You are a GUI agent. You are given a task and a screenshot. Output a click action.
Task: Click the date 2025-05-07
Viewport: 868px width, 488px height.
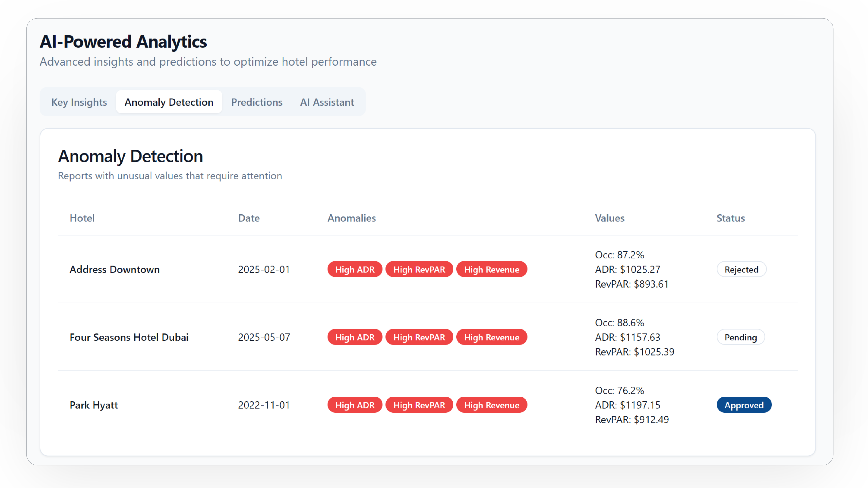(x=264, y=337)
